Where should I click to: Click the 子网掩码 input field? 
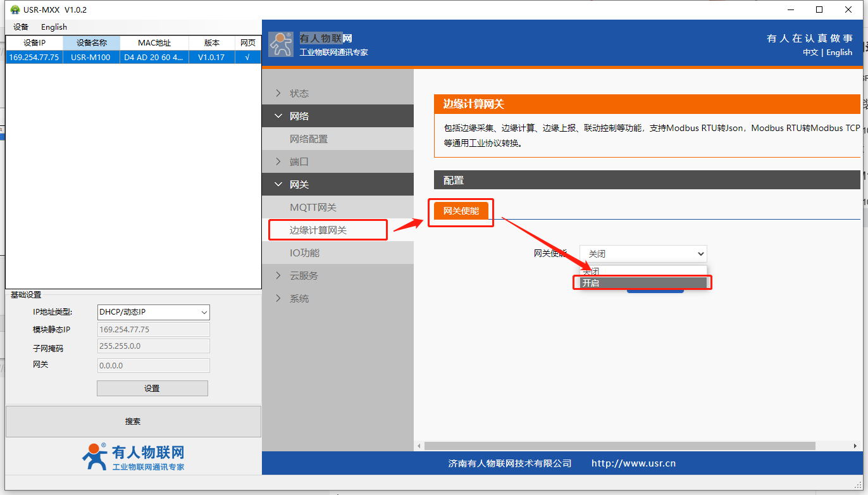tap(153, 346)
